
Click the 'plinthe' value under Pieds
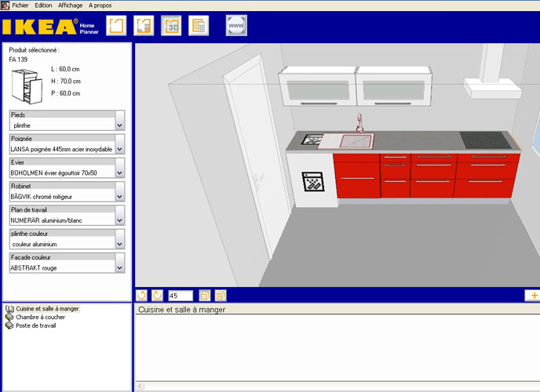pyautogui.click(x=22, y=125)
